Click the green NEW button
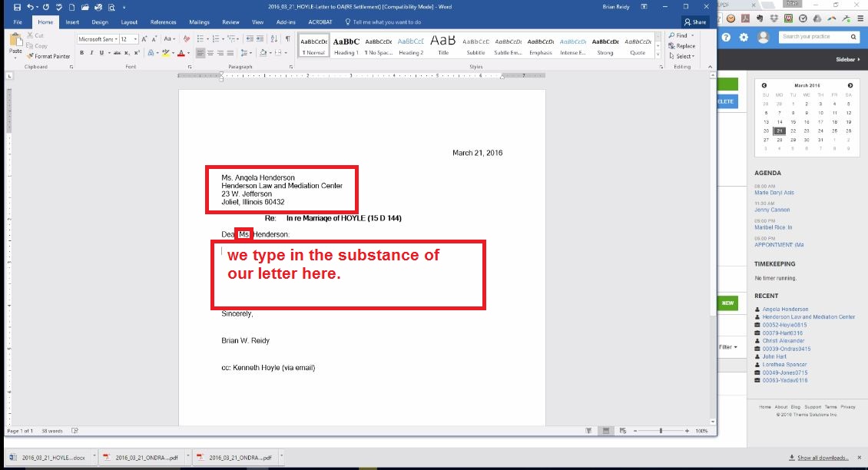Viewport: 868px width, 470px height. point(727,303)
